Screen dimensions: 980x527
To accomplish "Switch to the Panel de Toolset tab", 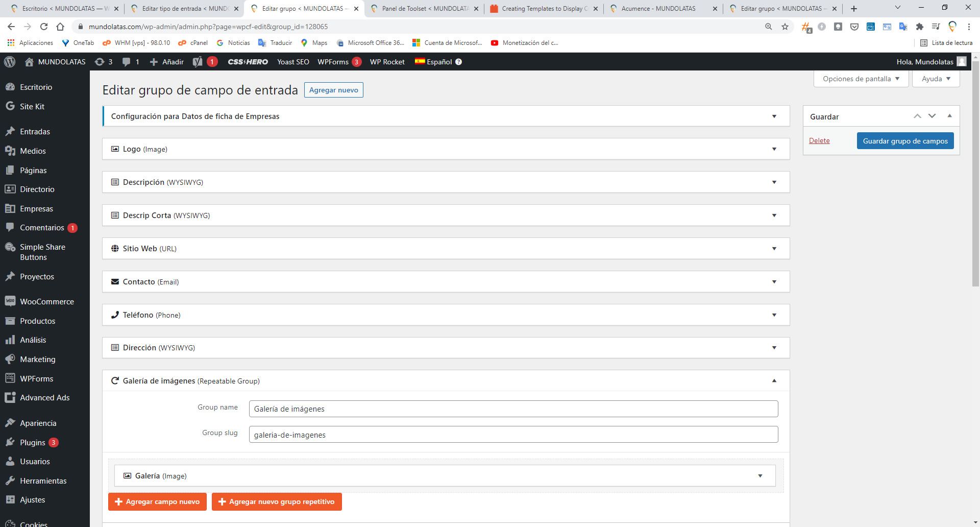I will tap(425, 9).
